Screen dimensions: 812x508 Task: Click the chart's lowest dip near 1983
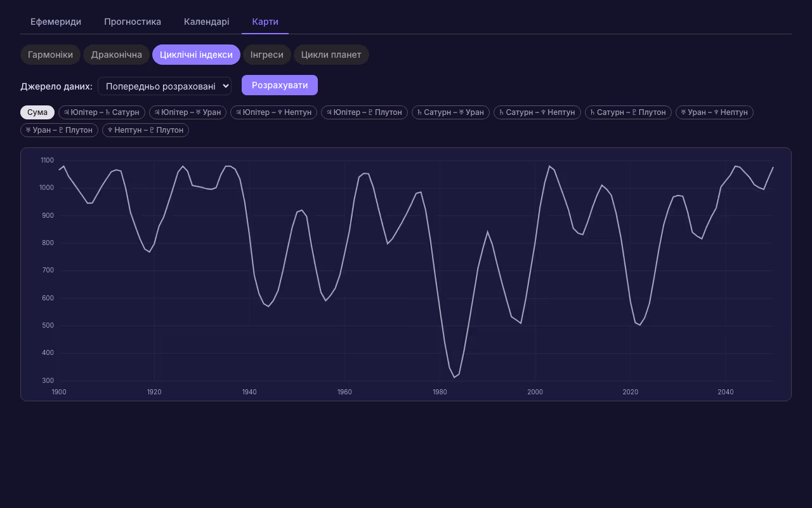pos(454,377)
